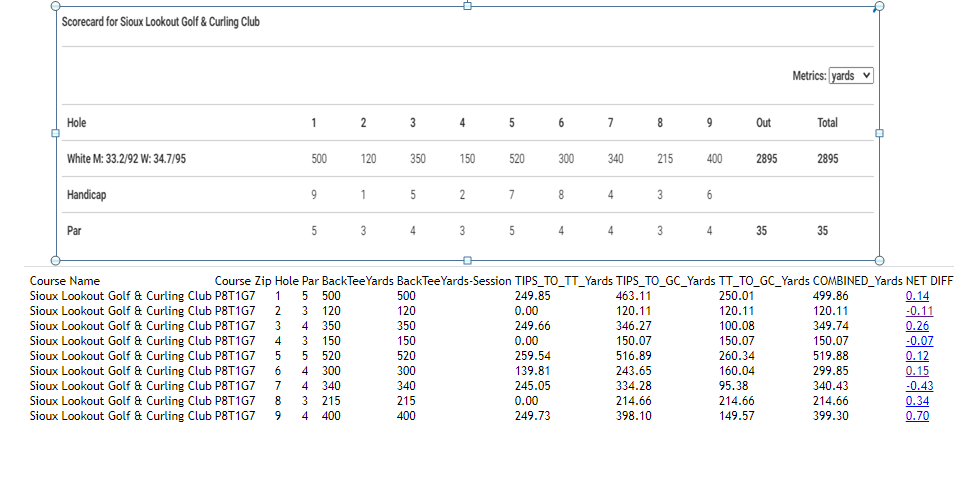Image resolution: width=954 pixels, height=480 pixels.
Task: Open the 0.26 net diff link
Action: tap(917, 326)
